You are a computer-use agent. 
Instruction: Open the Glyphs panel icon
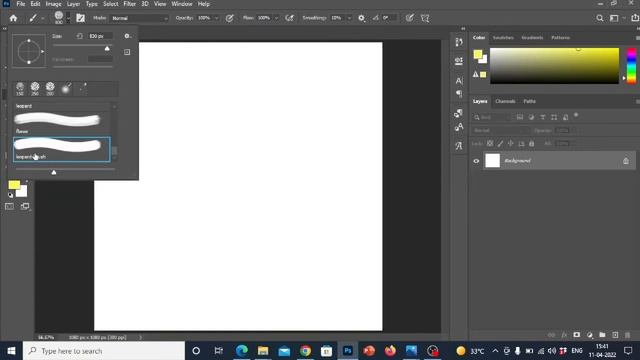(x=459, y=146)
